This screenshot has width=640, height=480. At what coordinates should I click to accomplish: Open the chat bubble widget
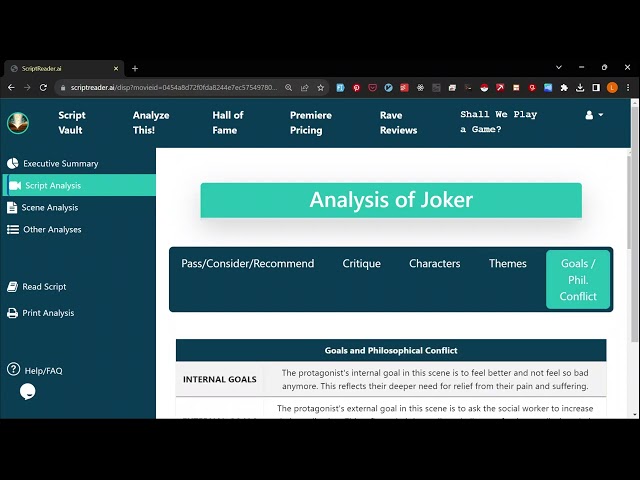27,391
